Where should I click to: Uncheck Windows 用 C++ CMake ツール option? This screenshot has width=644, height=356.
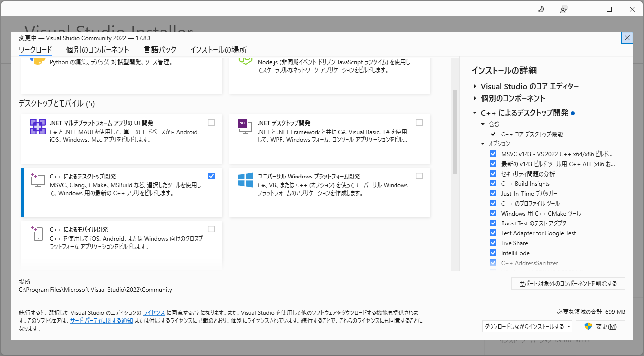493,213
